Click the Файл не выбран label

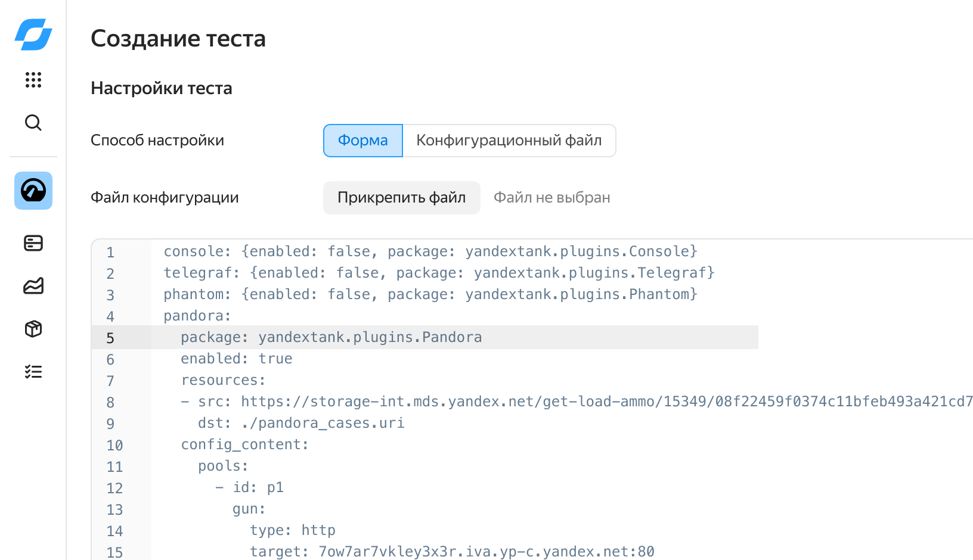[551, 197]
